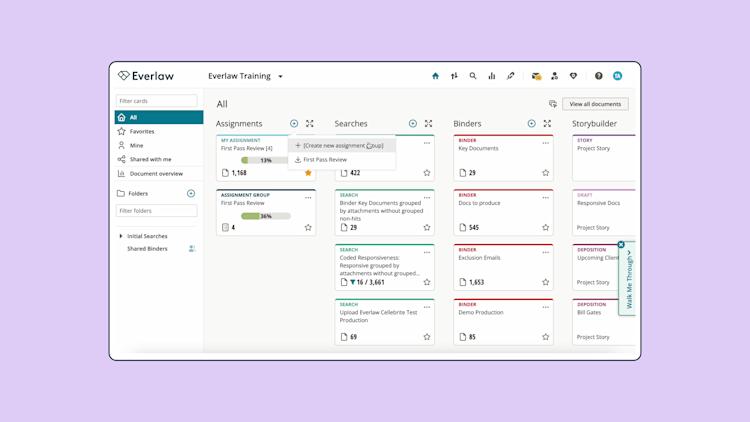The height and width of the screenshot is (422, 750).
Task: Click the diamond icon in top toolbar
Action: pos(573,76)
